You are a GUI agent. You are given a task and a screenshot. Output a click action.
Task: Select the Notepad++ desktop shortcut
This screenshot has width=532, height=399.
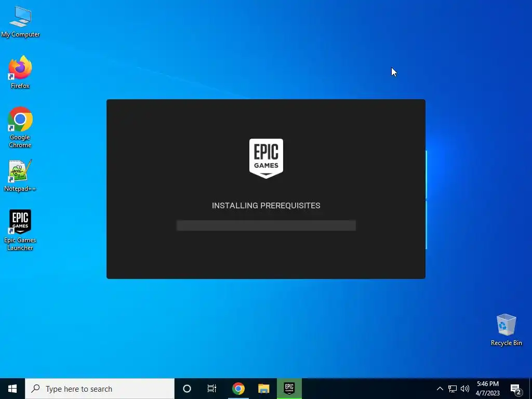pos(20,176)
